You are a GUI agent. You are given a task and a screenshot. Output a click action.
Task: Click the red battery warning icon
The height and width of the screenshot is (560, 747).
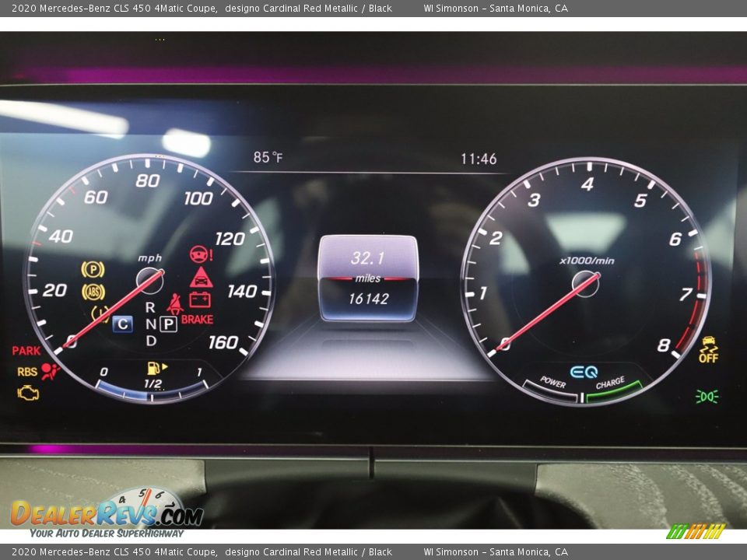[200, 300]
